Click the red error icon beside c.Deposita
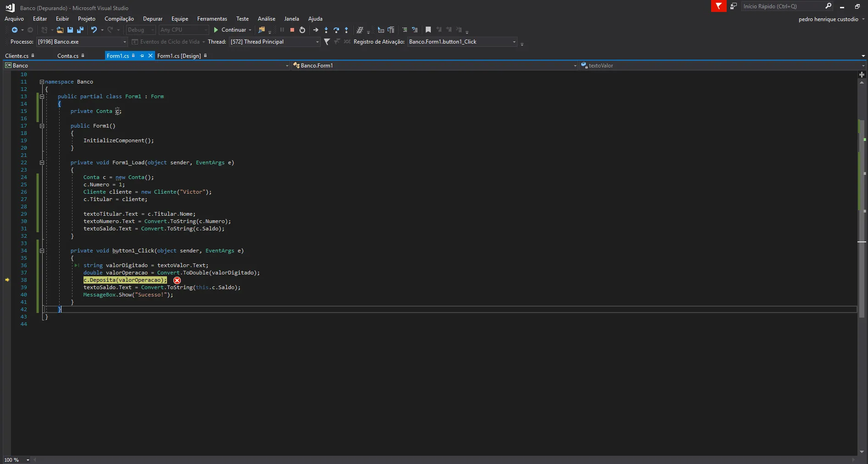868x464 pixels. pyautogui.click(x=177, y=280)
